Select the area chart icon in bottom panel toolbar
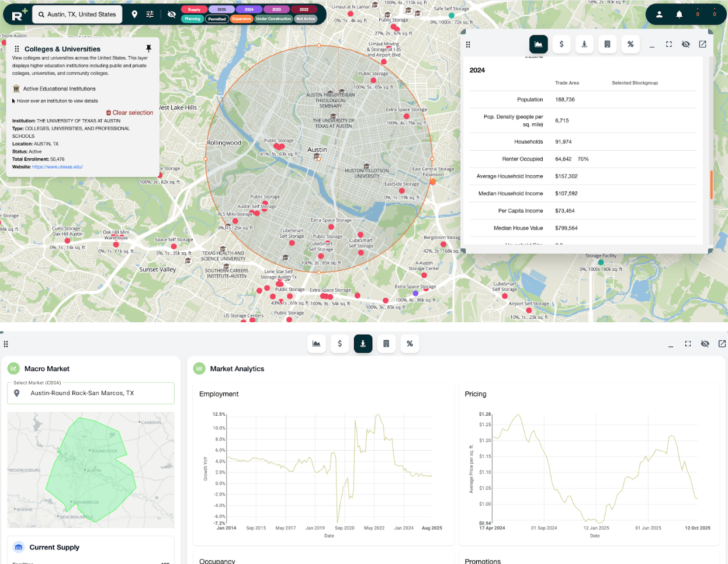This screenshot has width=728, height=564. 317,344
